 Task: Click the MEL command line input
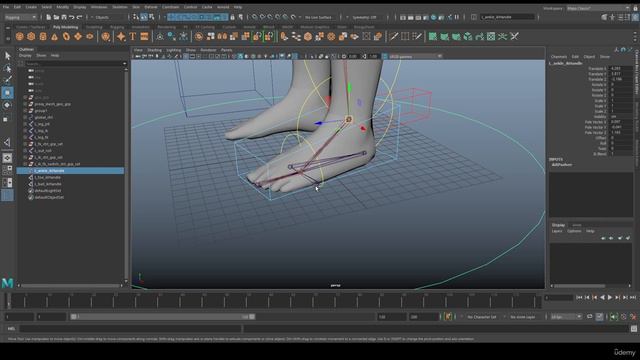point(130,328)
